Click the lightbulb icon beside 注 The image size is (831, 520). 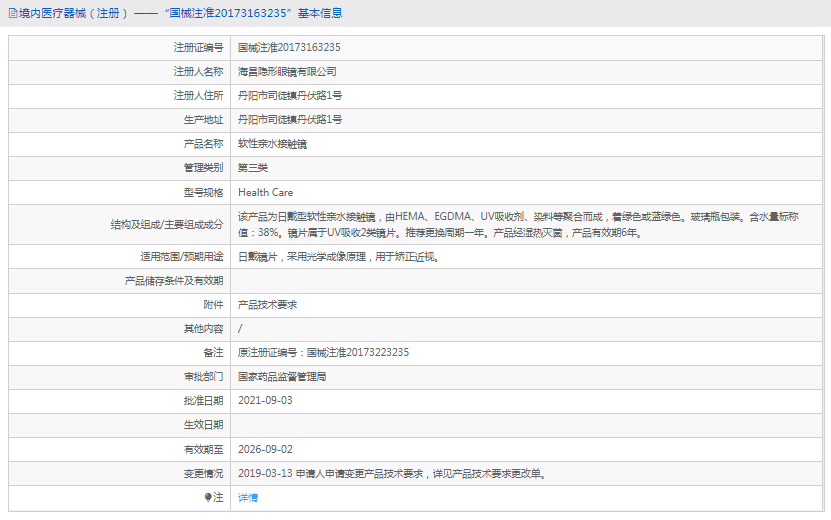click(x=208, y=497)
